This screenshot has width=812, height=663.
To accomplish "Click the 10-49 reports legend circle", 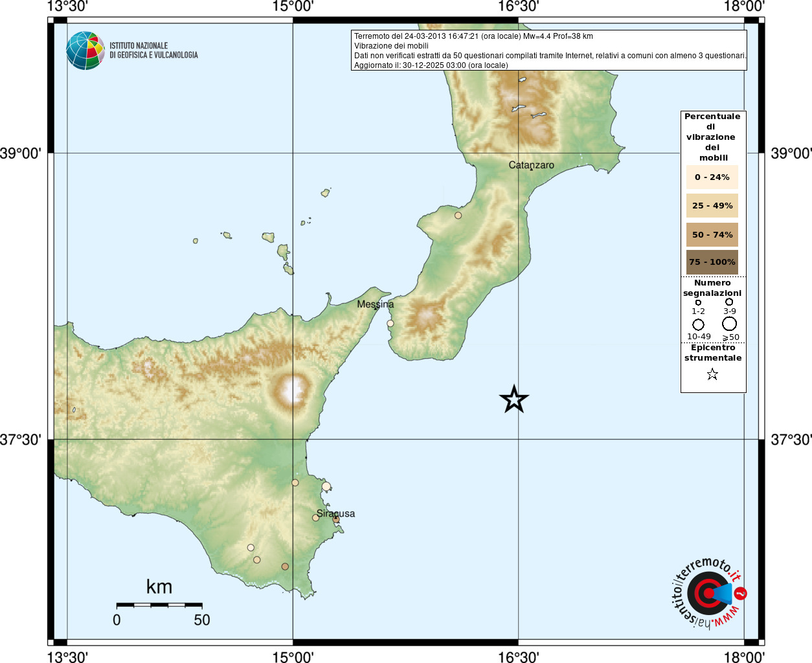I will [698, 324].
